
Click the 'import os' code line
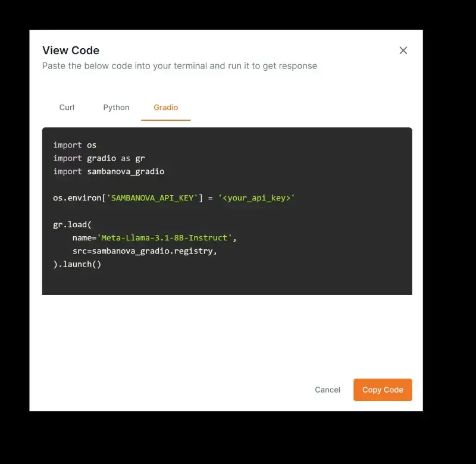(x=75, y=145)
